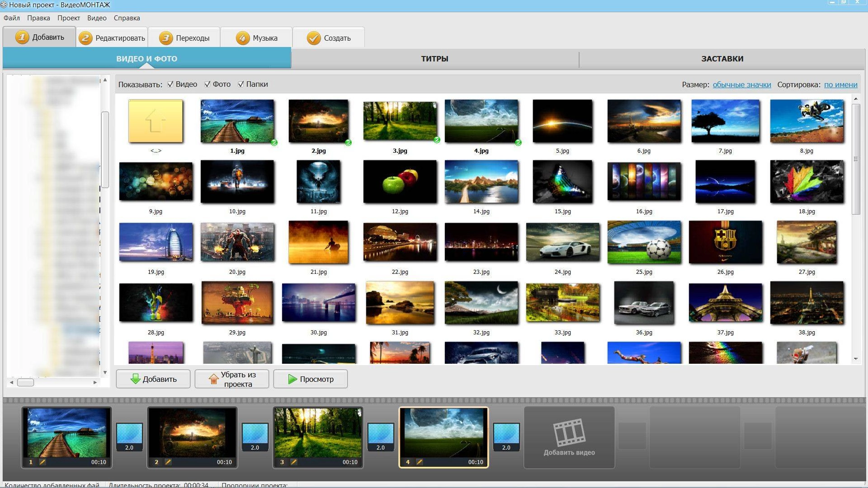The height and width of the screenshot is (488, 868).
Task: Click folder tree scroll up arrow
Action: [105, 80]
